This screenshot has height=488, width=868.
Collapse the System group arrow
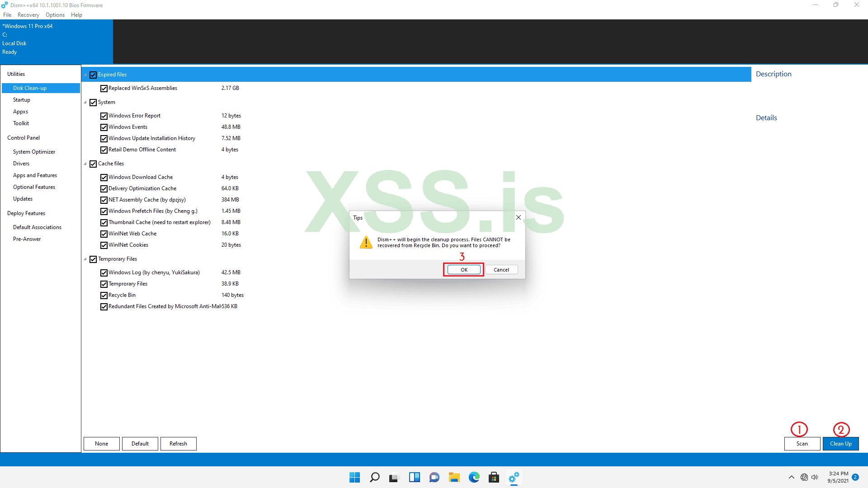pos(85,103)
